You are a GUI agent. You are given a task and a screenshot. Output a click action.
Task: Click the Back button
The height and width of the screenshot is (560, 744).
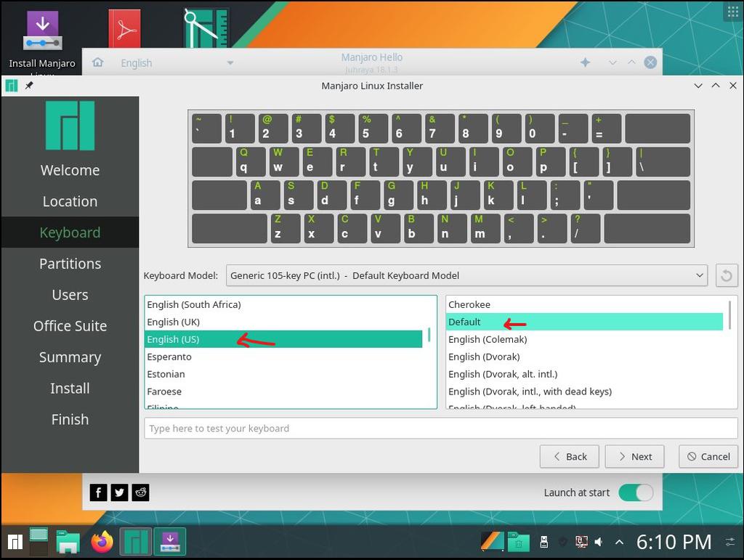570,457
